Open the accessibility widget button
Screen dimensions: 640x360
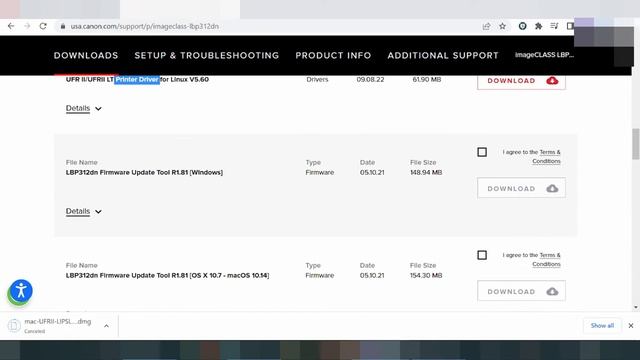(x=21, y=291)
